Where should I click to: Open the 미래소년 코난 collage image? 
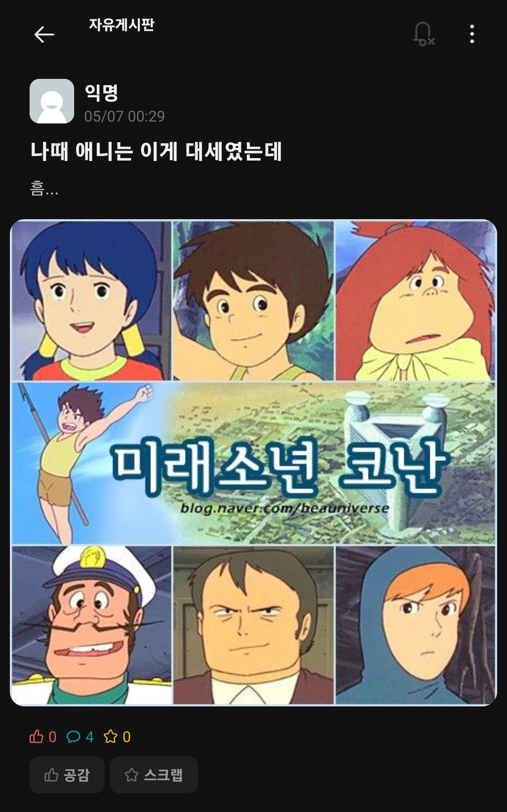click(x=253, y=463)
